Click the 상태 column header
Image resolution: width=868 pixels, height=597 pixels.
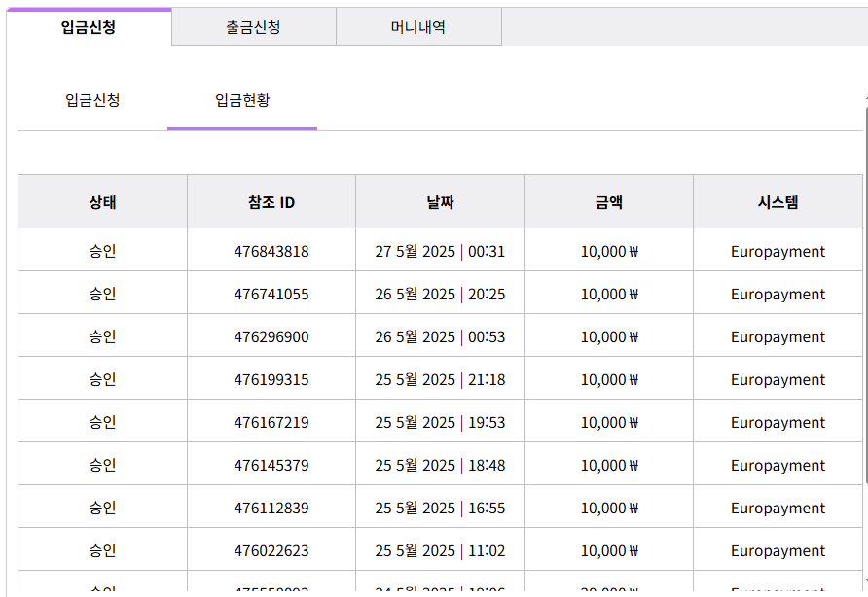coord(102,202)
